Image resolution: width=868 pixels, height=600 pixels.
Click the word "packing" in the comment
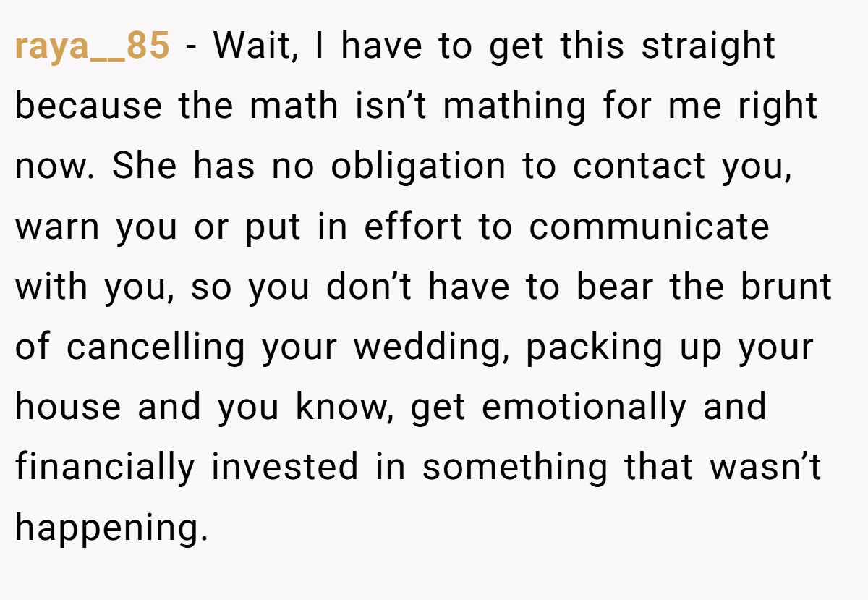595,347
